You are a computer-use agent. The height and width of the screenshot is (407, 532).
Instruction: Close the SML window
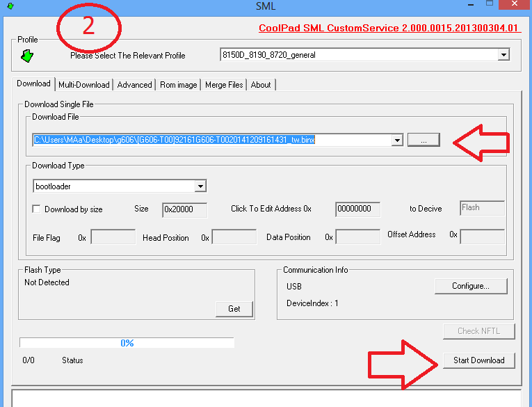pos(515,3)
